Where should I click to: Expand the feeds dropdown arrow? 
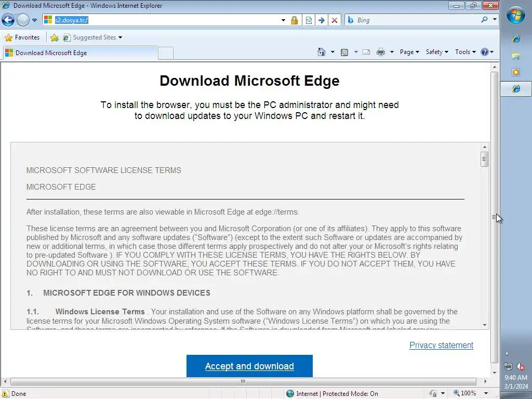[356, 52]
